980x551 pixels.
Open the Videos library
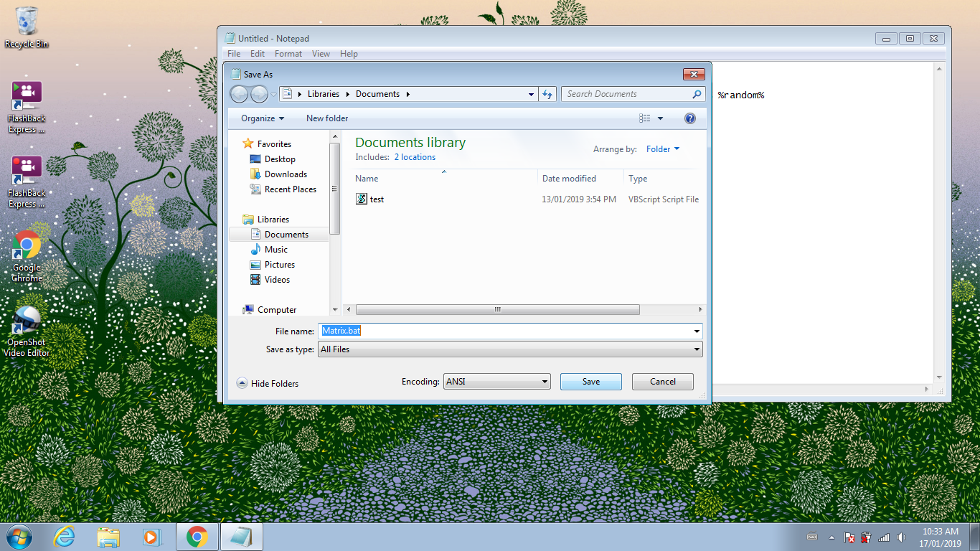pos(275,279)
